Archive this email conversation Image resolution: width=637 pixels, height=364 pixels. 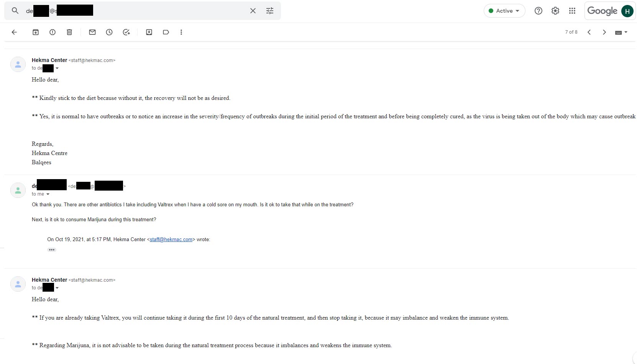pos(36,32)
